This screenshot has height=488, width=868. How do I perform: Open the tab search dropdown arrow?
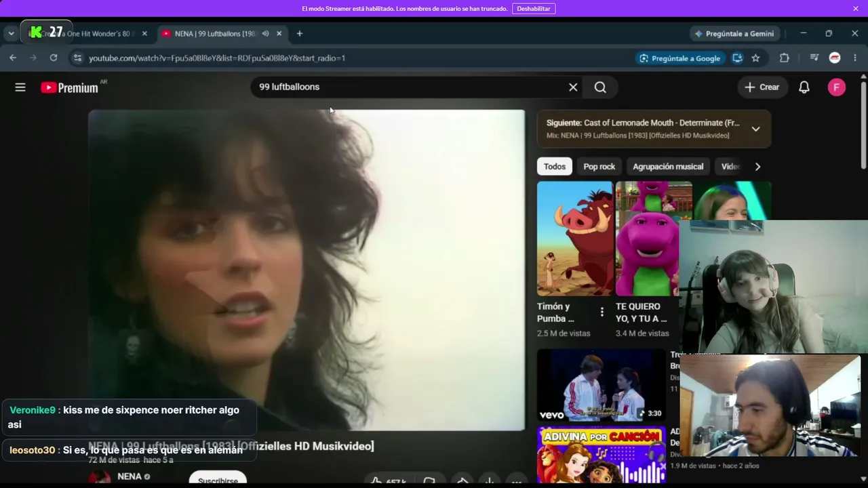coord(11,34)
